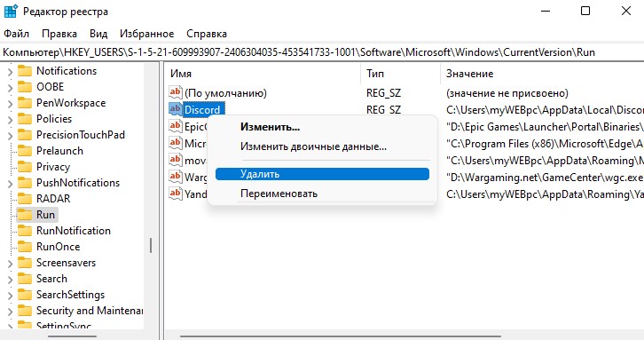The height and width of the screenshot is (340, 644).
Task: Click the PenWorkspace folder icon
Action: (x=25, y=103)
